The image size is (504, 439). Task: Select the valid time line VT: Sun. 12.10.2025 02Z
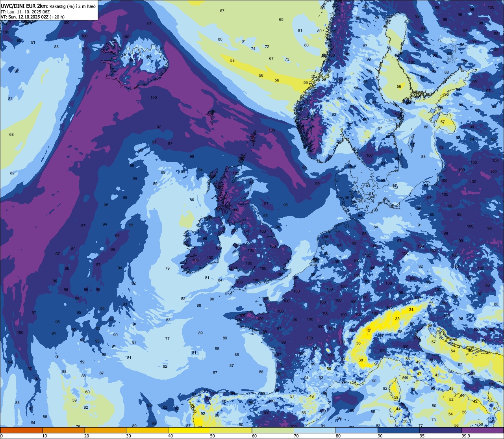click(24, 17)
